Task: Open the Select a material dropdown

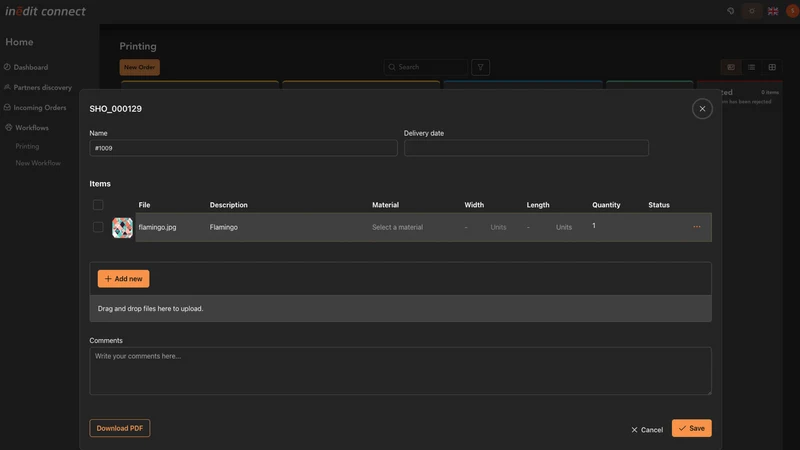Action: coord(397,227)
